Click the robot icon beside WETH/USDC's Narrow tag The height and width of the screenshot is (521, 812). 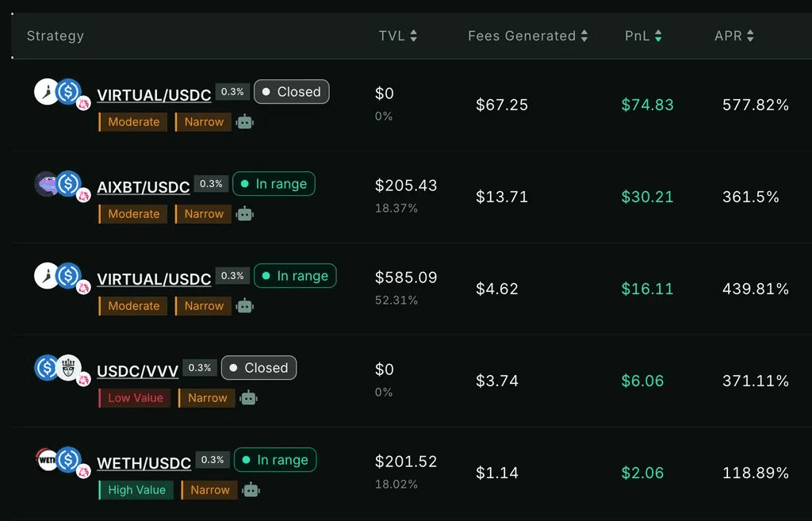click(251, 489)
